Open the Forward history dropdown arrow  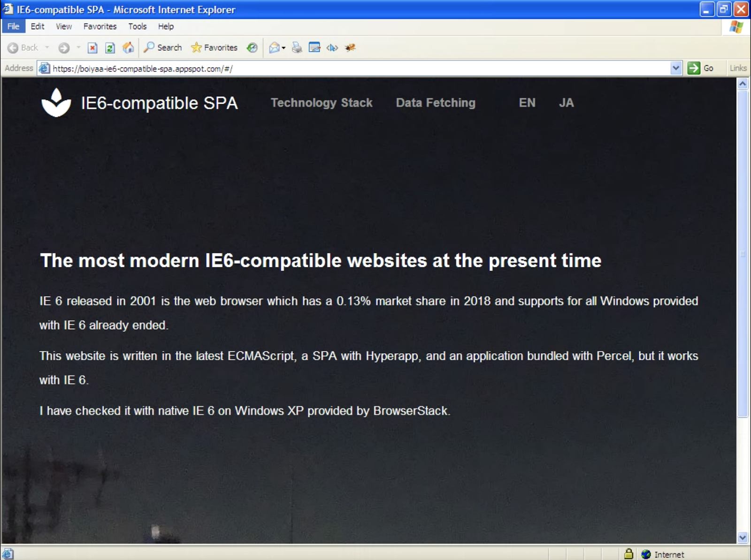click(78, 47)
